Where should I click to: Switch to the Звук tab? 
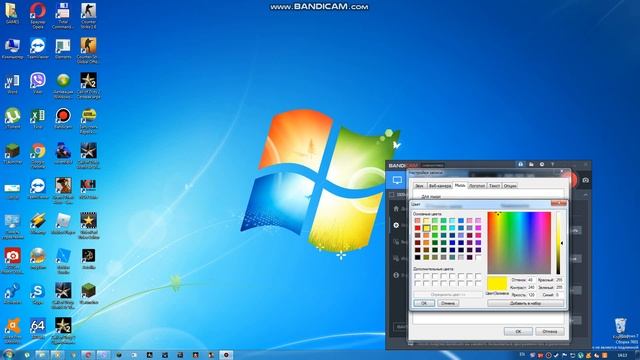419,186
